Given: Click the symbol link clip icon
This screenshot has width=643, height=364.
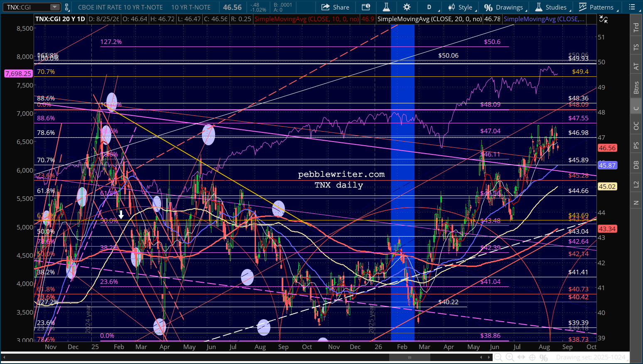Looking at the screenshot, I should coord(67,7).
